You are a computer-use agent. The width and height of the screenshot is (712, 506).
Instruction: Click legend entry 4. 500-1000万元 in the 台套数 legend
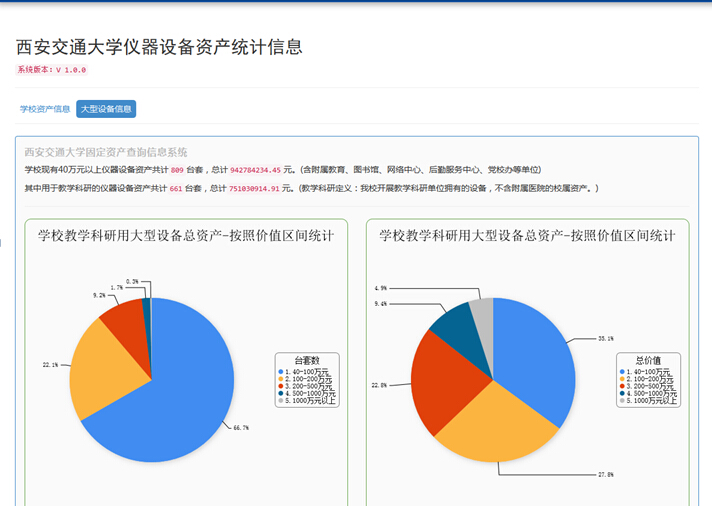pyautogui.click(x=307, y=393)
